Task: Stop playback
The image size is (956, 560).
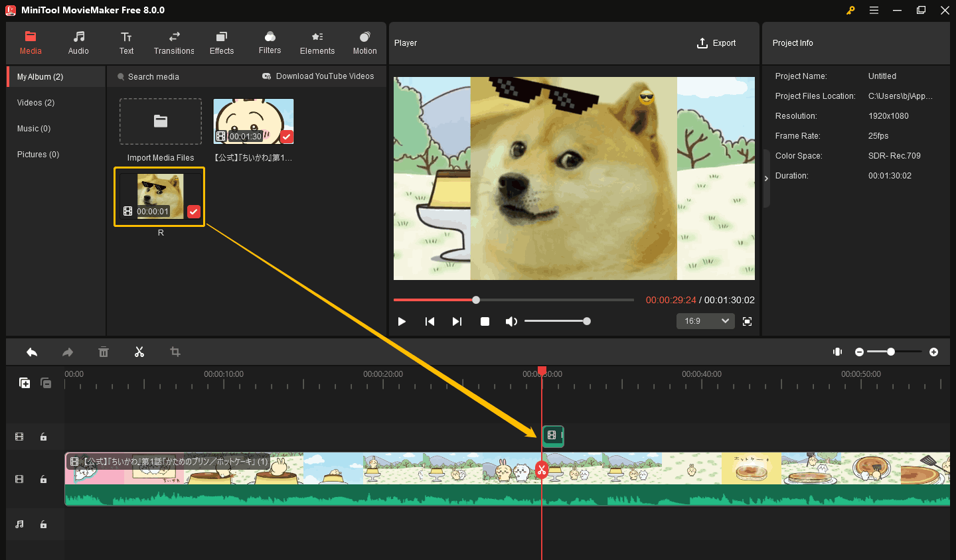Action: [x=485, y=321]
